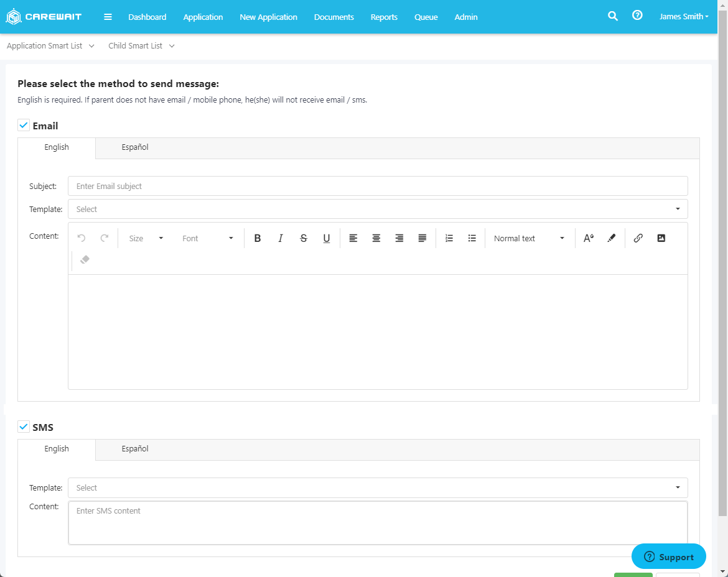
Task: Open Reports in navigation bar
Action: click(384, 17)
